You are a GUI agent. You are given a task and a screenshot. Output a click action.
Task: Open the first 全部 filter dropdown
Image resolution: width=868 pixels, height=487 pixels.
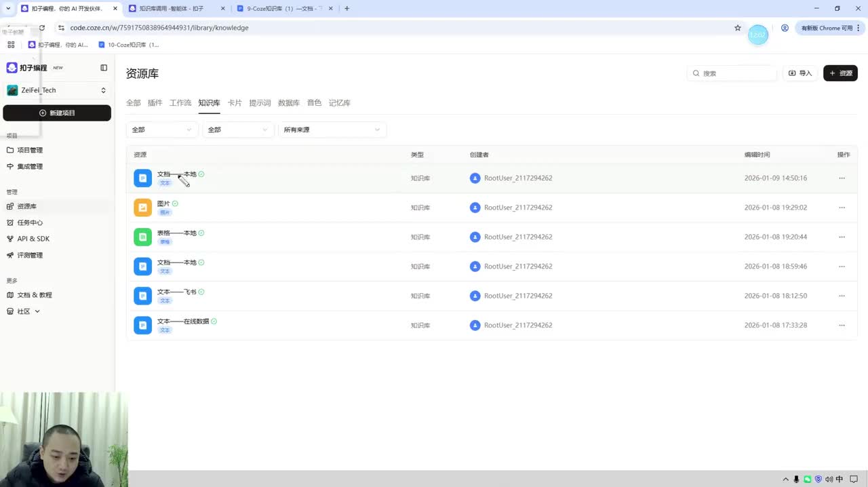pyautogui.click(x=162, y=130)
